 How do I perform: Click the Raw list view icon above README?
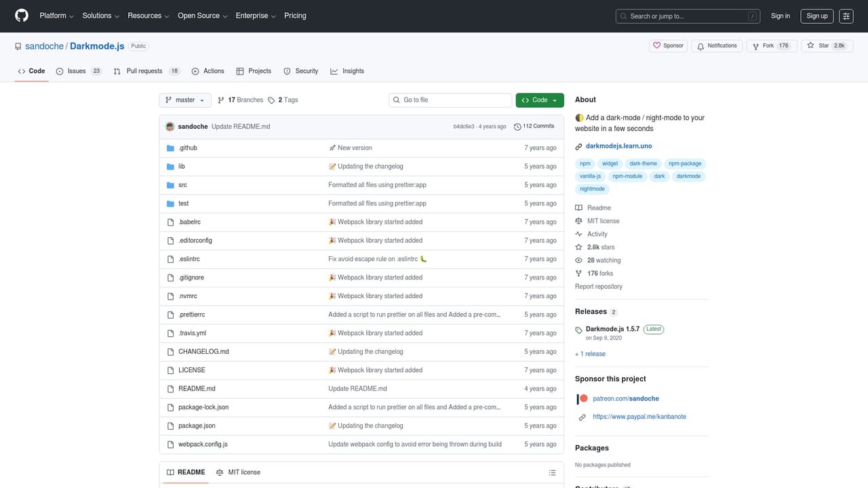(x=552, y=472)
